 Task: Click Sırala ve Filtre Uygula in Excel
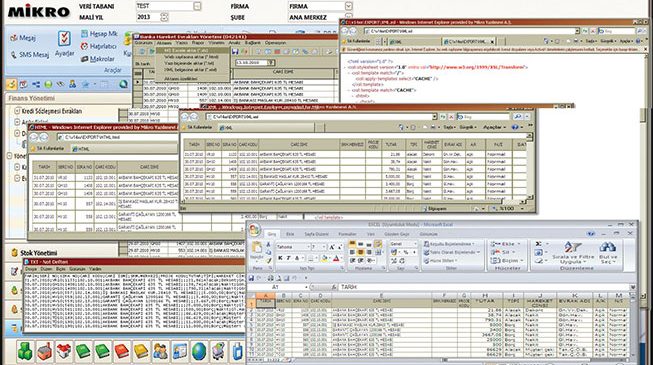pyautogui.click(x=573, y=253)
